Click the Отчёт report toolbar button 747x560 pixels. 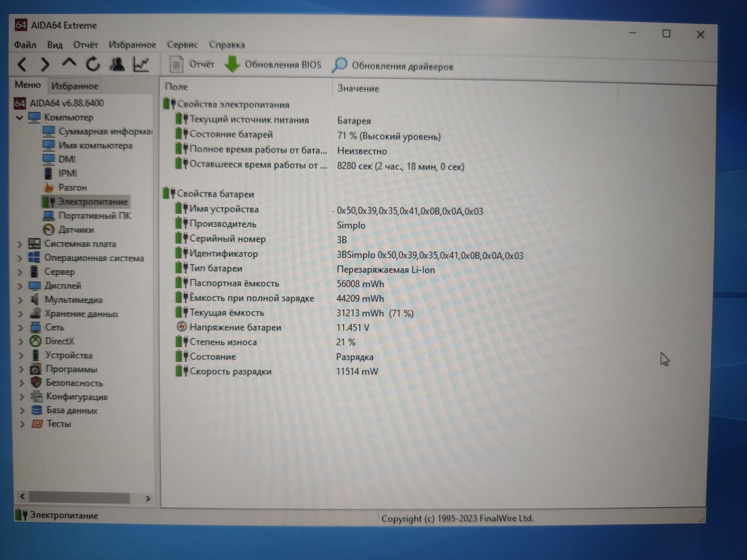coord(192,65)
